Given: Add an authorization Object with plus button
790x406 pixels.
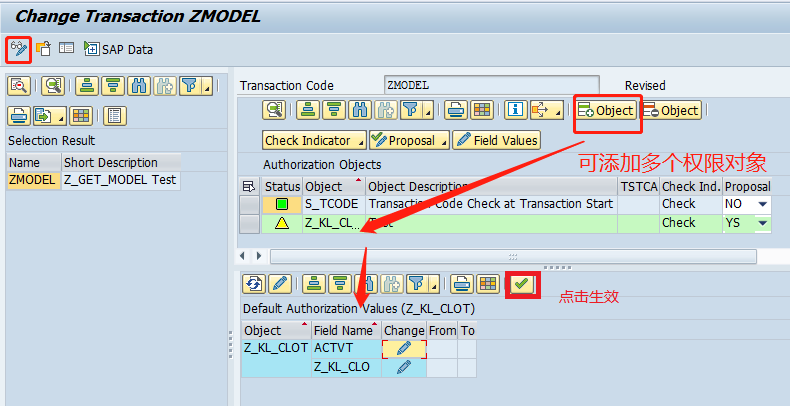Looking at the screenshot, I should (x=606, y=110).
